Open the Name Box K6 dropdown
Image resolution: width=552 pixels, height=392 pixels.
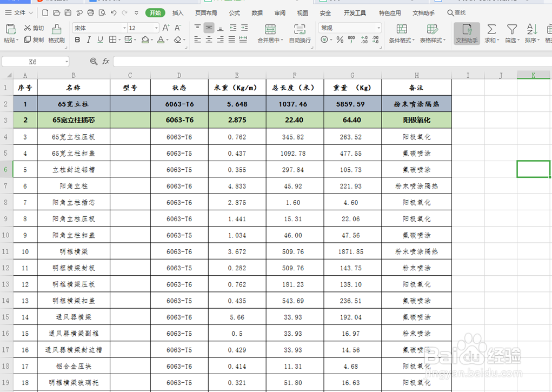[x=66, y=62]
